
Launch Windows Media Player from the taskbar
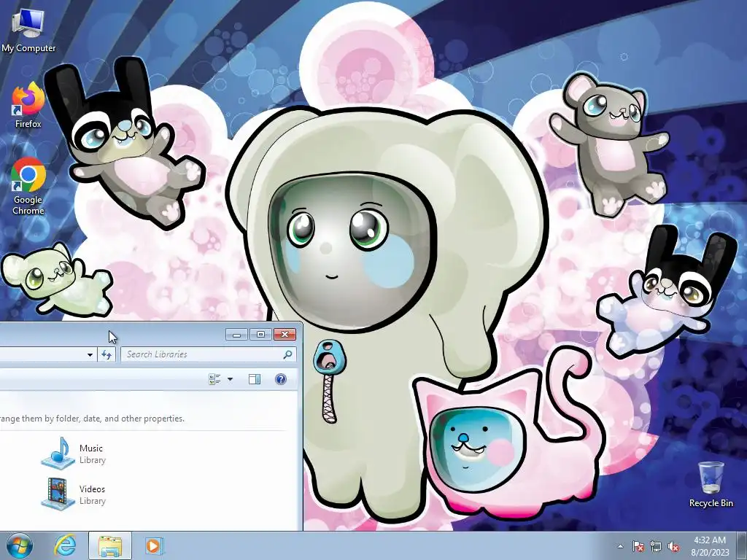153,545
